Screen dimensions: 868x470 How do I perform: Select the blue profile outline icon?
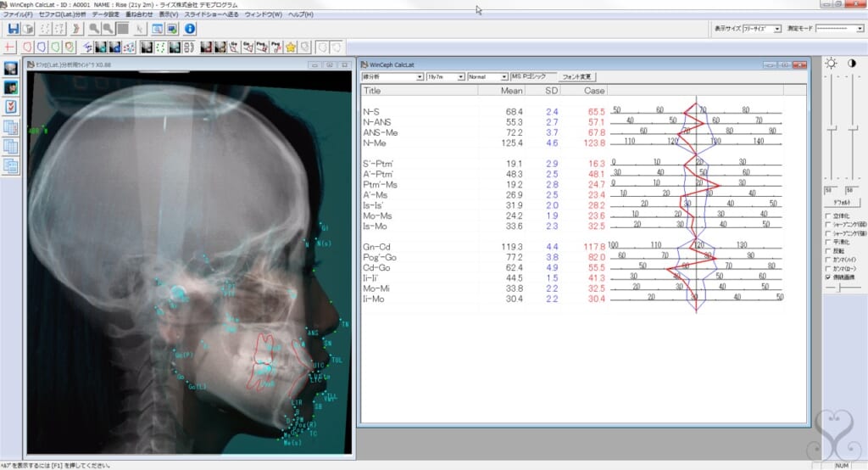42,48
